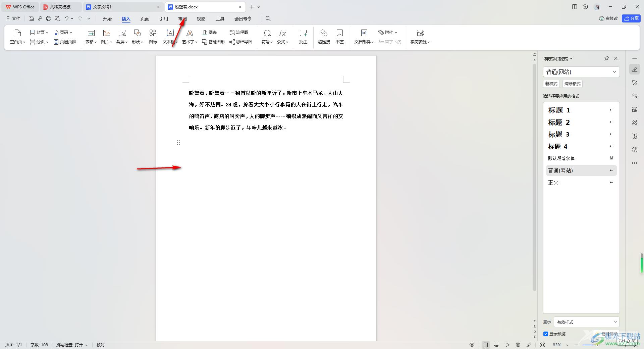
Task: Click the 页眉页脚 header footer icon
Action: 65,42
